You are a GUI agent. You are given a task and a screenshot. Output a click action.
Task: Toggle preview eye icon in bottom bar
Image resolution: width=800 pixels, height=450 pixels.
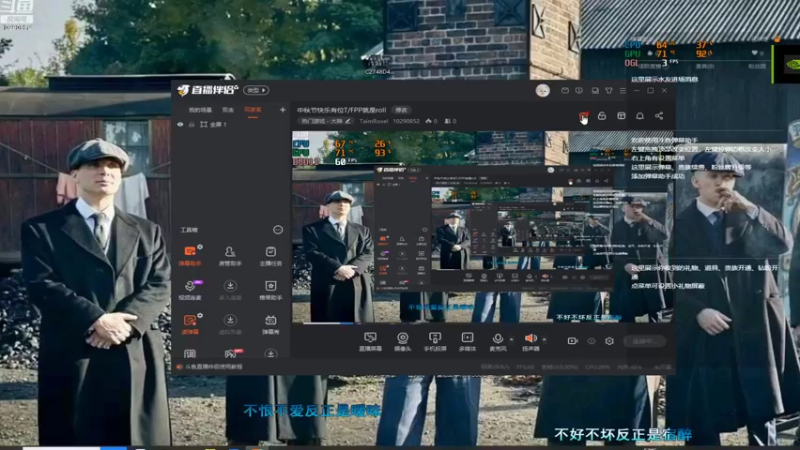(x=591, y=341)
